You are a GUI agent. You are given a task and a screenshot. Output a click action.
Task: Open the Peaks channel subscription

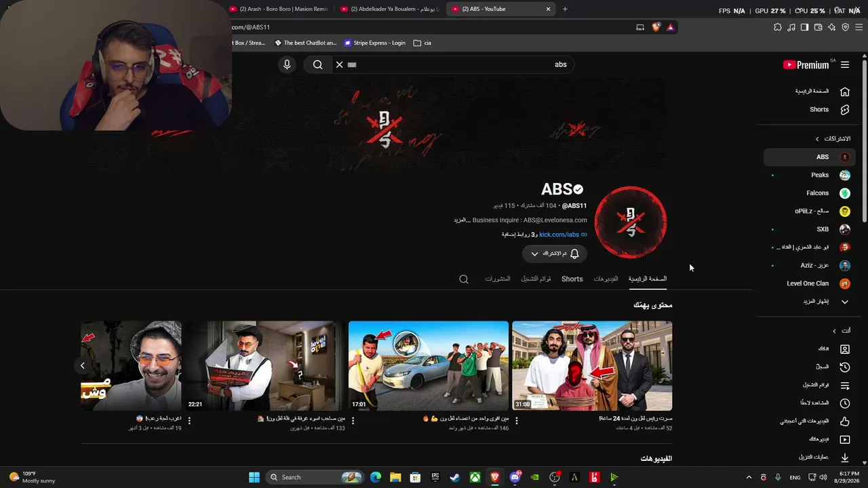pyautogui.click(x=810, y=175)
